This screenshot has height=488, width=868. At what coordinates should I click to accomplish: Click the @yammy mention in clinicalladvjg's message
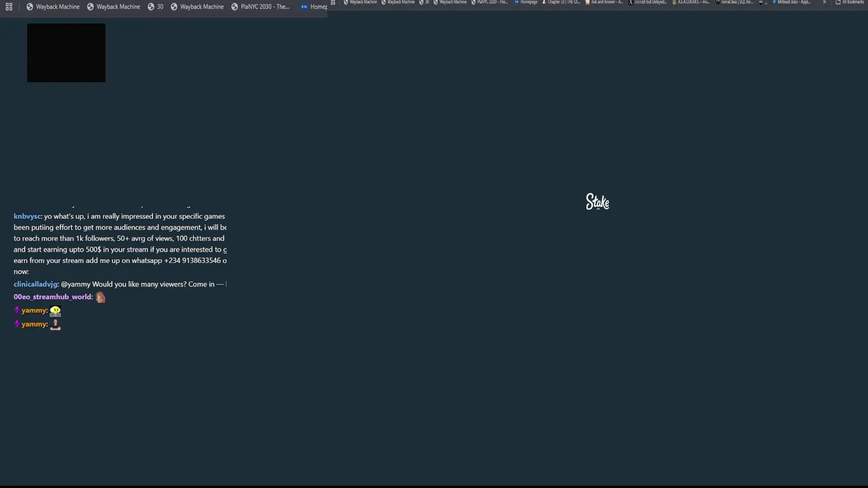75,284
